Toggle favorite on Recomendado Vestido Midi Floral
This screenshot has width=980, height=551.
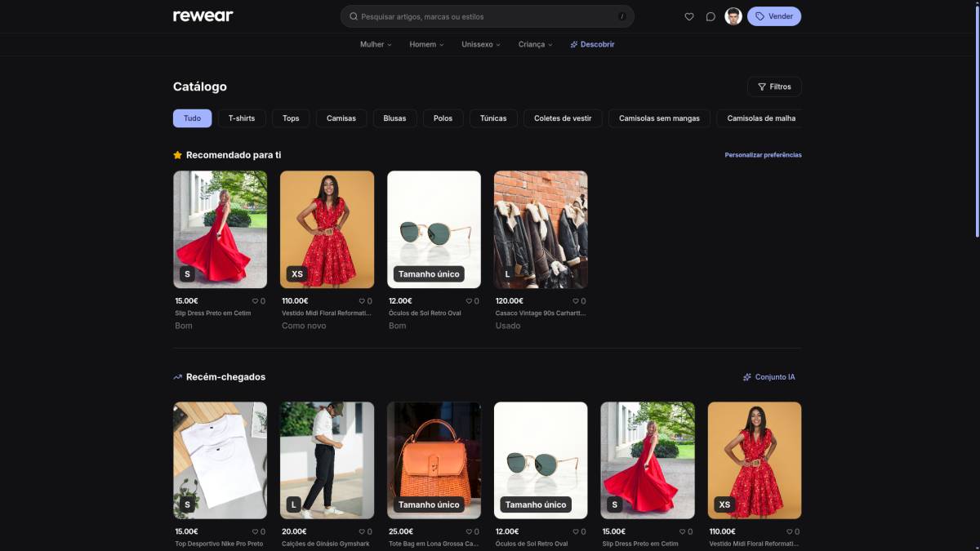point(361,301)
